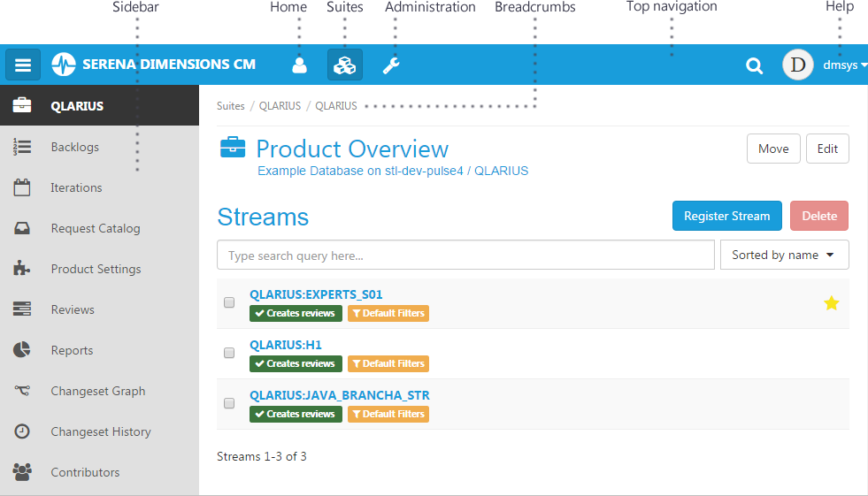Open search with the magnifier icon
The height and width of the screenshot is (496, 868).
[754, 65]
